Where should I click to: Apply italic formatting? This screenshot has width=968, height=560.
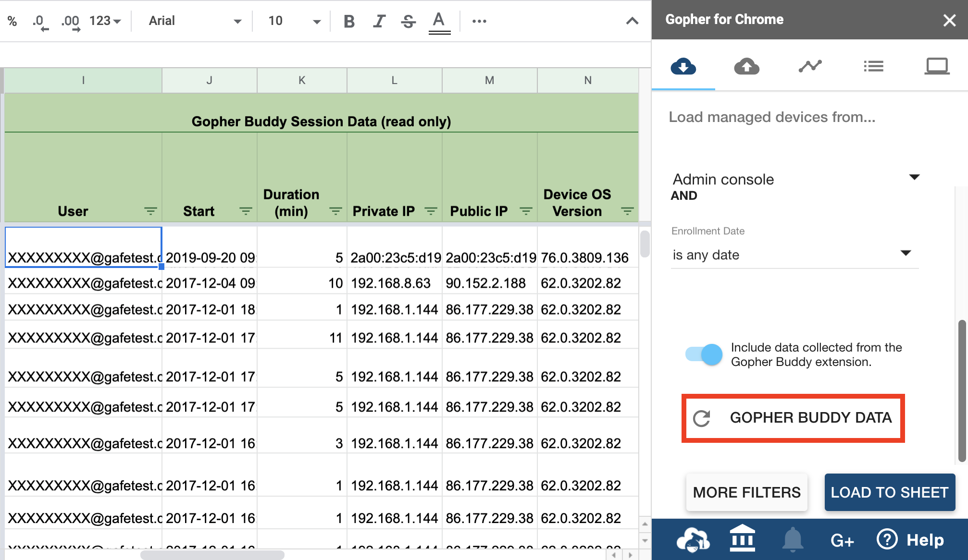pyautogui.click(x=379, y=21)
